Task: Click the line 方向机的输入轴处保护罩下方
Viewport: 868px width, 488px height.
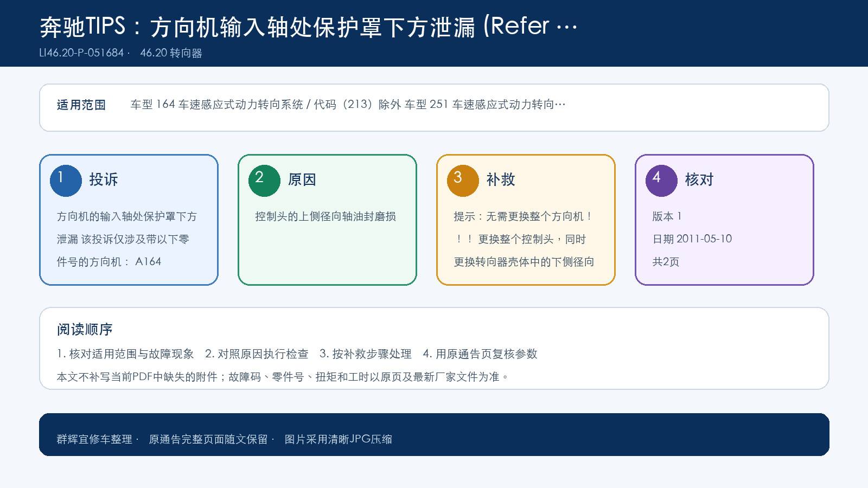Action: tap(127, 216)
